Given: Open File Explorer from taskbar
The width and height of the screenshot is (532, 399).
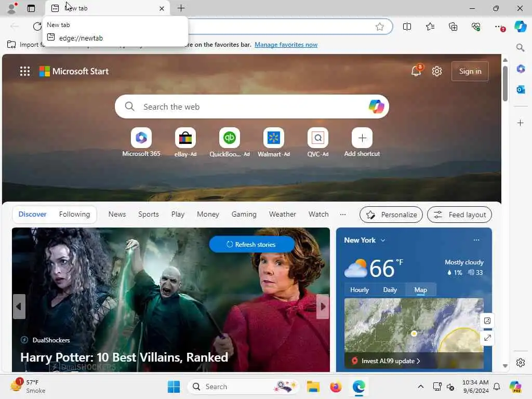Looking at the screenshot, I should [x=313, y=387].
